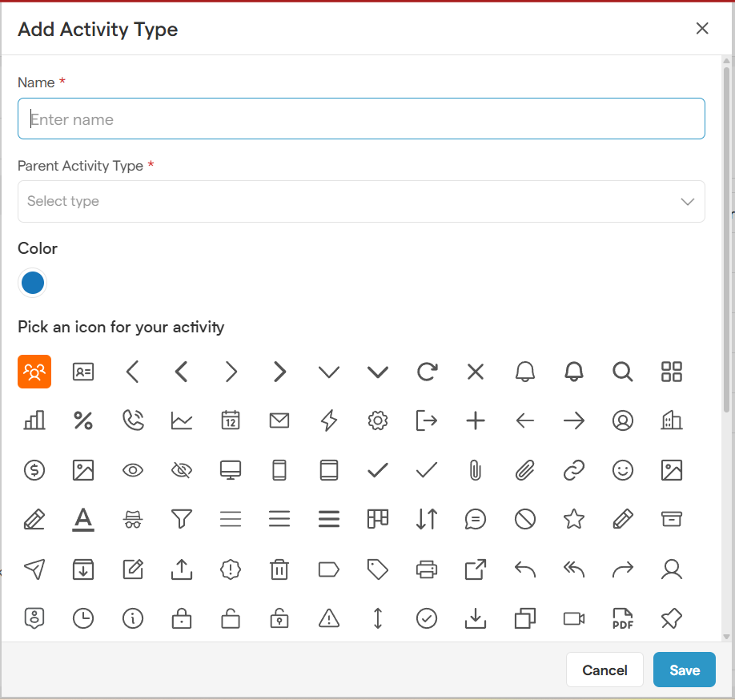Focus the Name input field
The height and width of the screenshot is (700, 735).
(x=361, y=119)
